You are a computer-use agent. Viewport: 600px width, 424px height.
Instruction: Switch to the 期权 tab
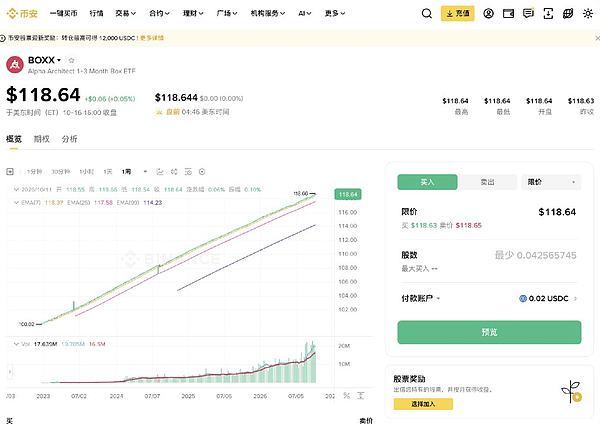(x=42, y=139)
